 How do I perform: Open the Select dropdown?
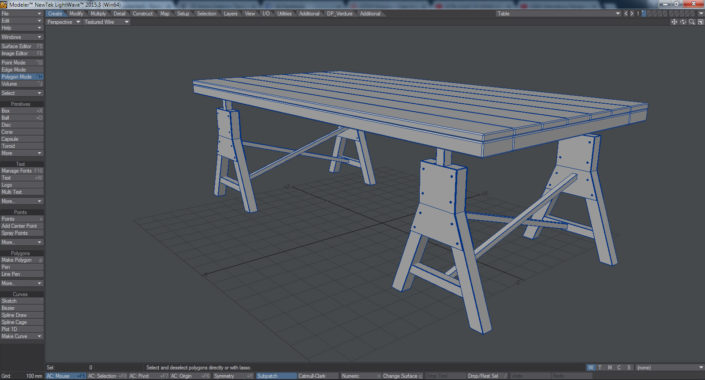[22, 93]
